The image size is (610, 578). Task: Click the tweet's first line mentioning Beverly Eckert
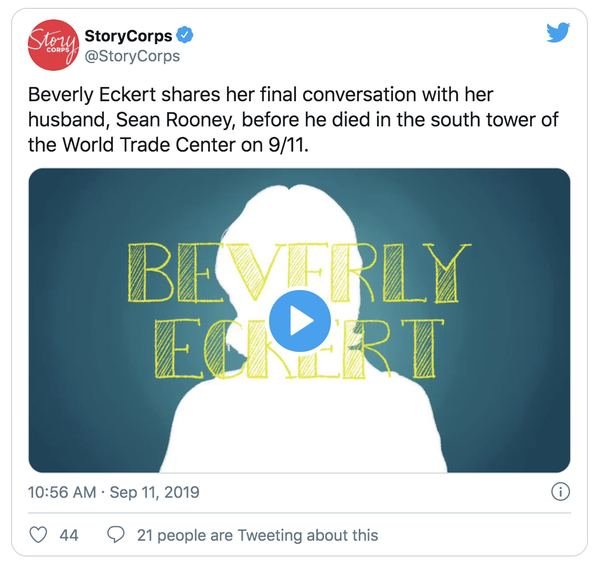click(x=260, y=95)
